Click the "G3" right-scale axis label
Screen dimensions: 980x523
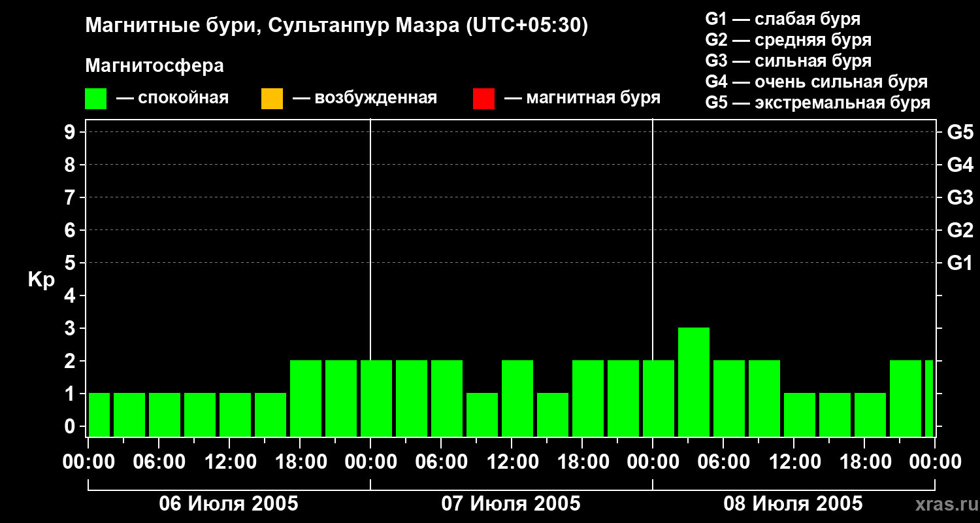click(x=960, y=197)
